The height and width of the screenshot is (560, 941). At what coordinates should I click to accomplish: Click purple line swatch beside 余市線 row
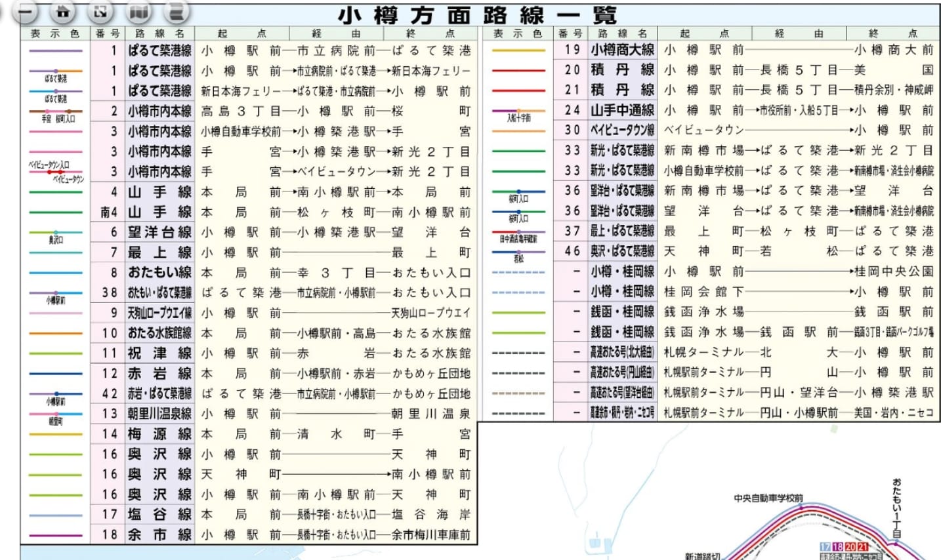click(x=56, y=535)
